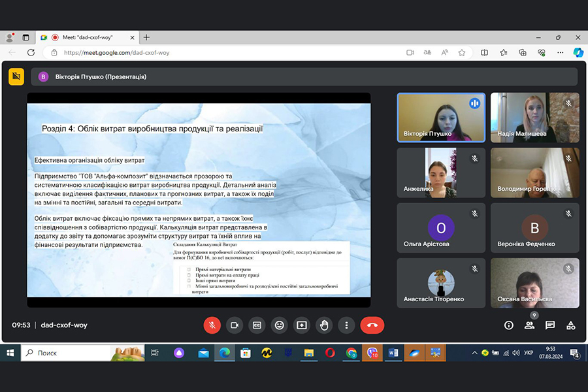Leave the call with the red hang-up button
The image size is (588, 392).
(372, 325)
